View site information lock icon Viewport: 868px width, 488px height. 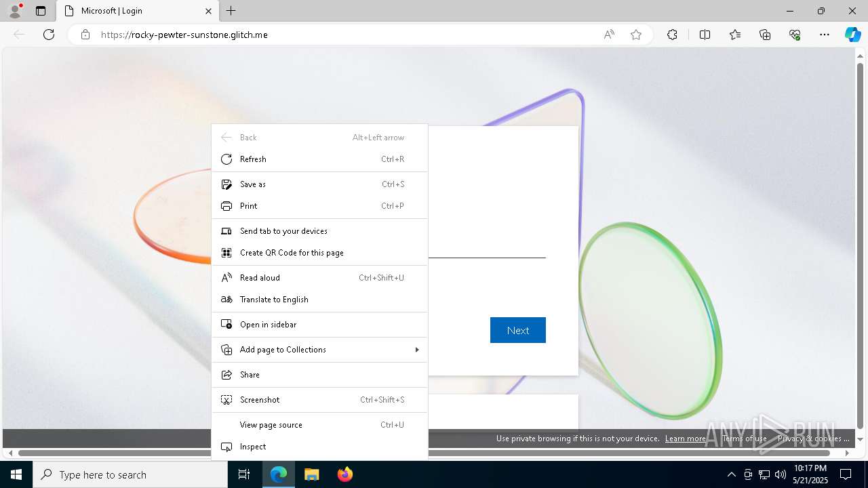coord(85,35)
